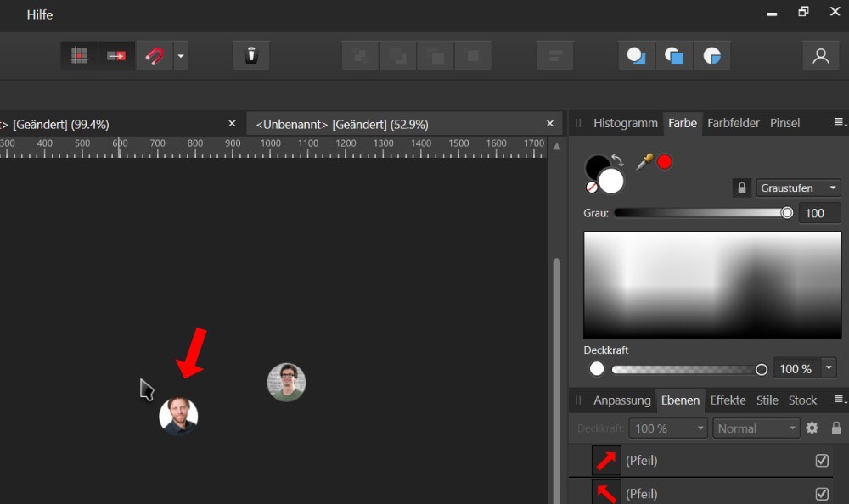Viewport: 849px width, 504px height.
Task: Expand the color opacity percentage dropdown arrow
Action: pyautogui.click(x=829, y=368)
